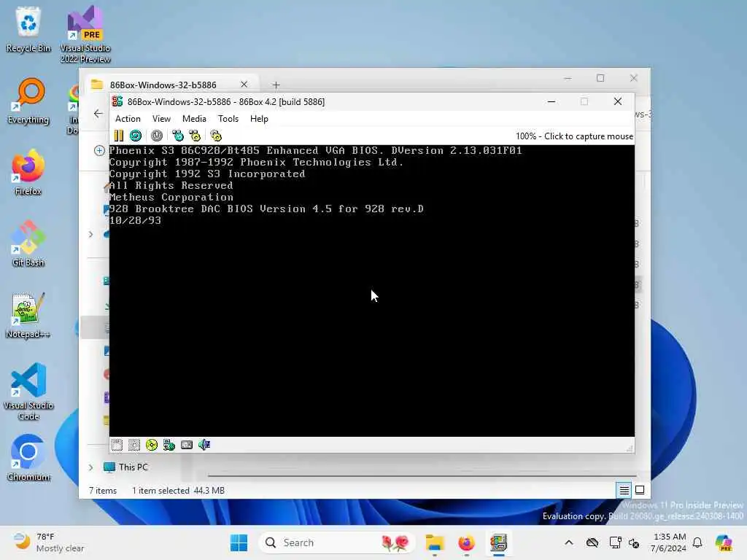This screenshot has width=747, height=560.
Task: Show hidden system tray icons
Action: point(569,542)
